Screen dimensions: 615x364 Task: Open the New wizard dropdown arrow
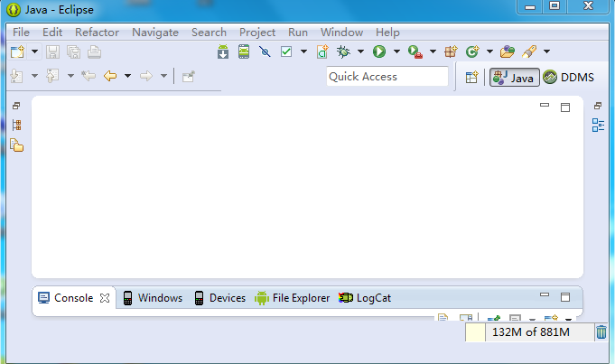pyautogui.click(x=34, y=51)
